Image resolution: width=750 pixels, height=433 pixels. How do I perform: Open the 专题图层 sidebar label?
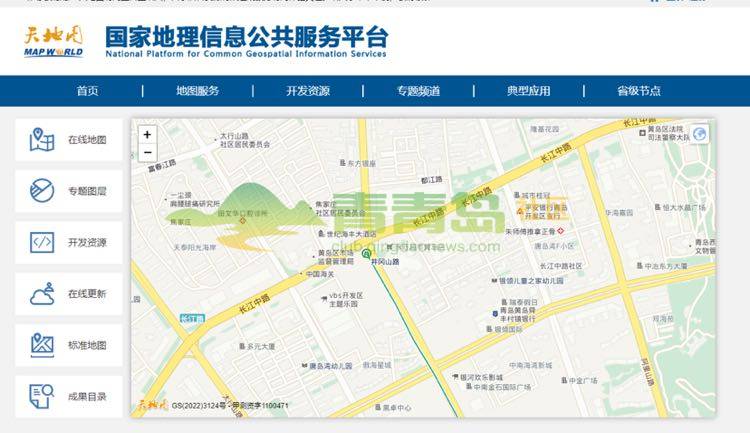tap(87, 191)
